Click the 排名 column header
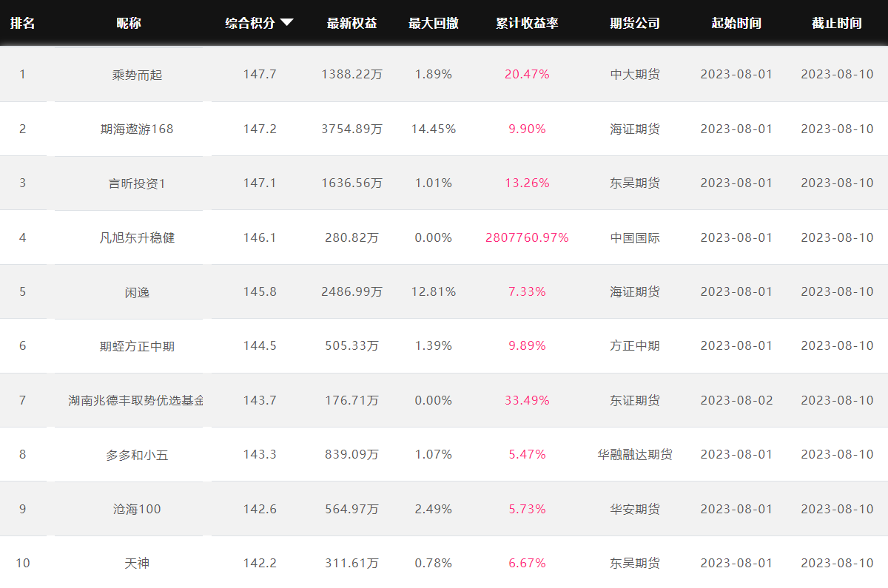The height and width of the screenshot is (588, 888). click(22, 23)
